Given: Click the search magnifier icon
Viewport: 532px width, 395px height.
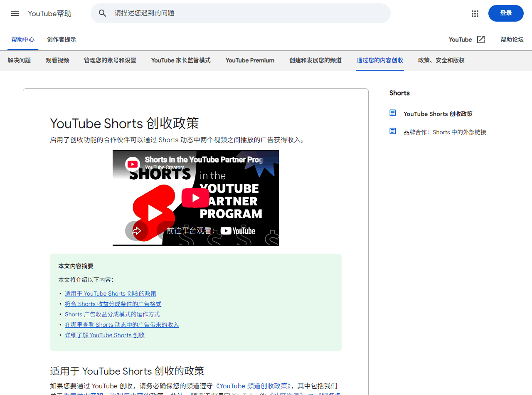Looking at the screenshot, I should pos(103,13).
